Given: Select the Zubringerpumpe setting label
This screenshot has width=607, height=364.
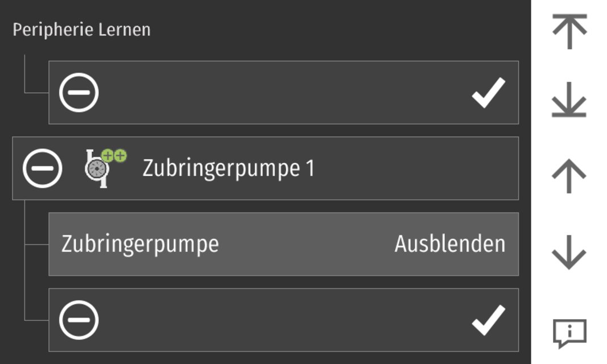Looking at the screenshot, I should coord(140,244).
